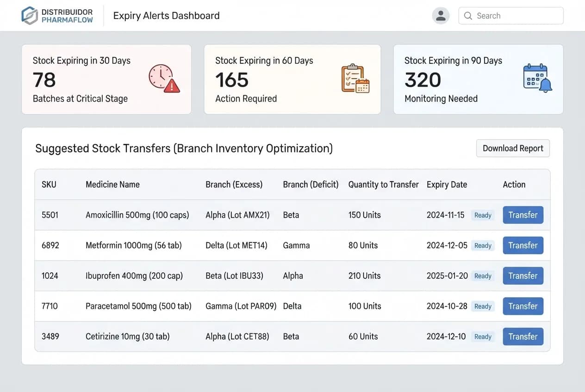Click Amoxicillin 500mg (100 caps) name

(137, 215)
